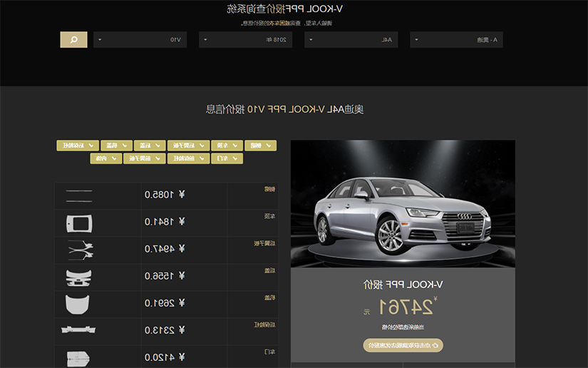Click the 机盖 label in the price table
This screenshot has width=588, height=368.
(x=269, y=297)
